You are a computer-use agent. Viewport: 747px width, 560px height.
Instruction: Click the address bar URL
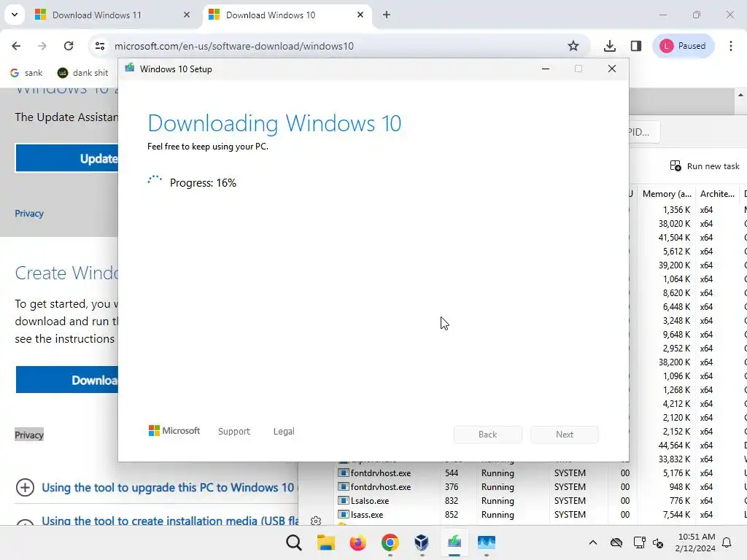pyautogui.click(x=234, y=46)
